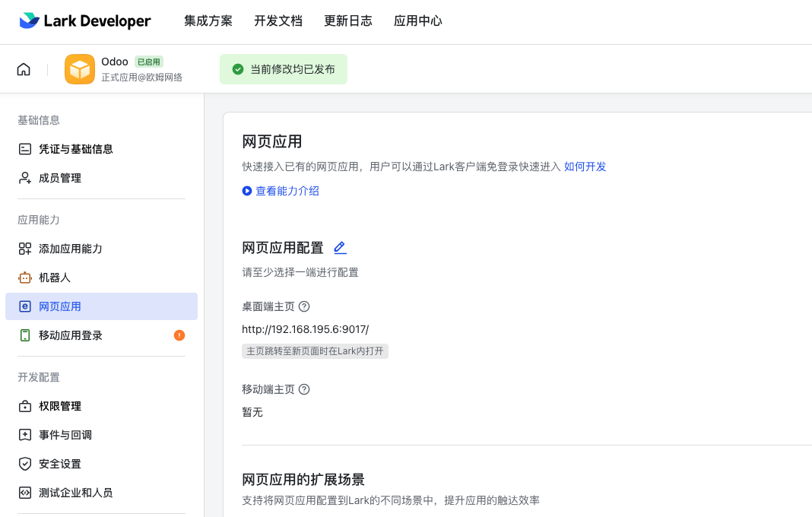Click the 应用能力 section label
The height and width of the screenshot is (517, 812).
(39, 220)
